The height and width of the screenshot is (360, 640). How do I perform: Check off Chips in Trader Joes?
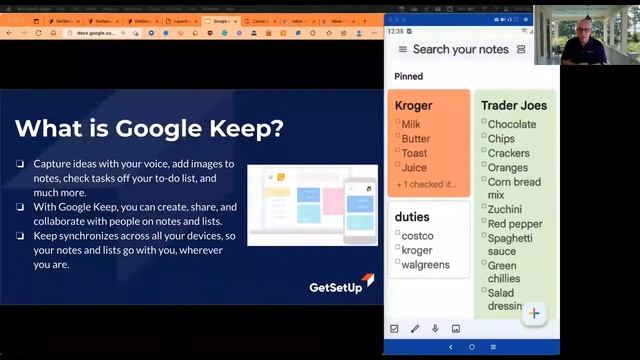(484, 136)
